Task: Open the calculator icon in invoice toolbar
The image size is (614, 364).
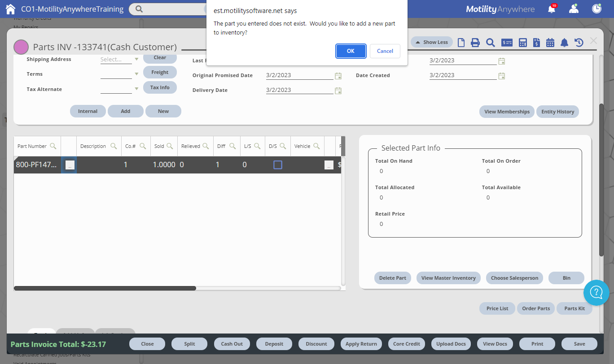Action: point(522,43)
